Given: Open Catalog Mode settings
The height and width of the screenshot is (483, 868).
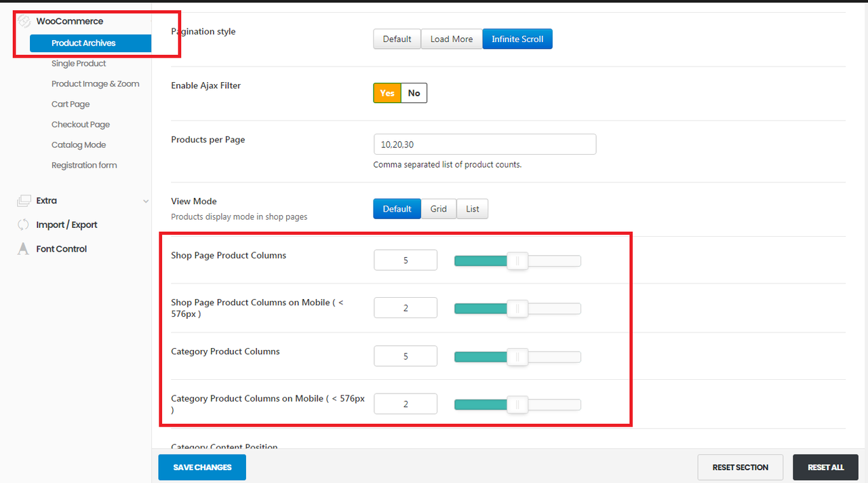Looking at the screenshot, I should (x=79, y=144).
